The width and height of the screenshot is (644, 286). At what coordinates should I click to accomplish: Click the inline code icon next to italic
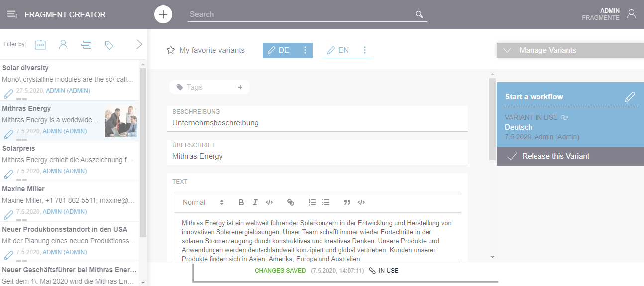pyautogui.click(x=269, y=202)
